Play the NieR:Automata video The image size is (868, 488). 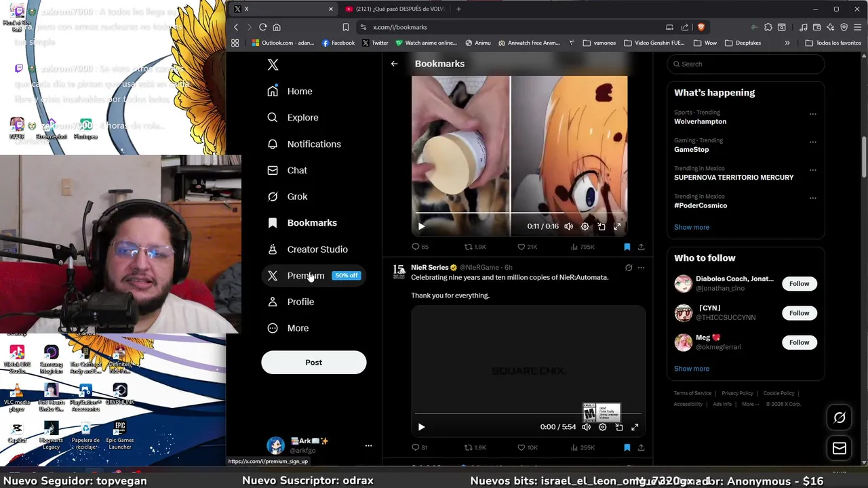click(x=421, y=427)
